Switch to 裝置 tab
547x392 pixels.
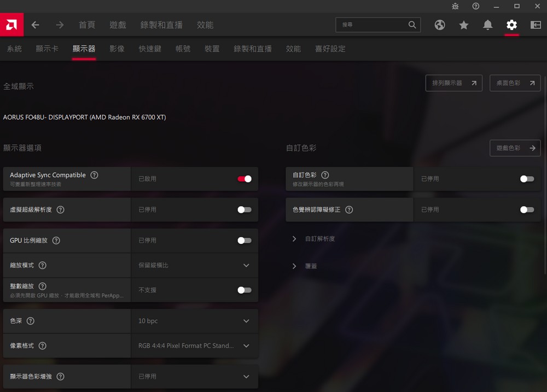pyautogui.click(x=212, y=49)
